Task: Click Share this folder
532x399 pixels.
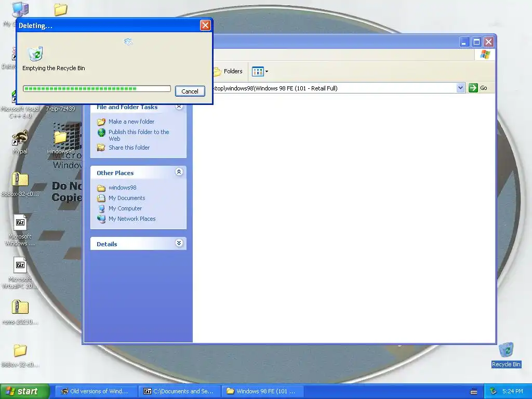Action: (x=129, y=148)
